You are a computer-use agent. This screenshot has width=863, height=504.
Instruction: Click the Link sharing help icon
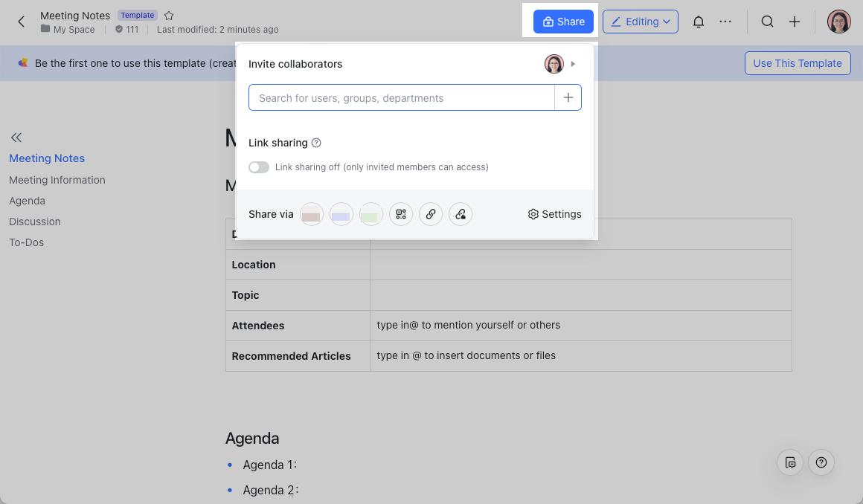tap(316, 143)
